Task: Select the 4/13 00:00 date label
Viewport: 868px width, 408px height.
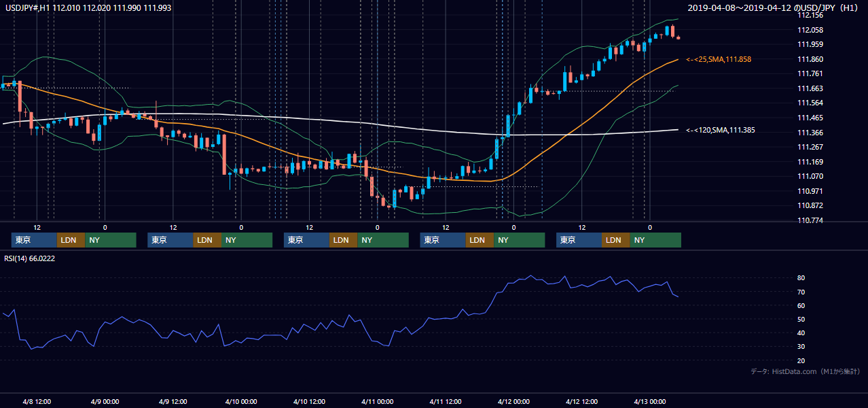Action: pos(649,401)
